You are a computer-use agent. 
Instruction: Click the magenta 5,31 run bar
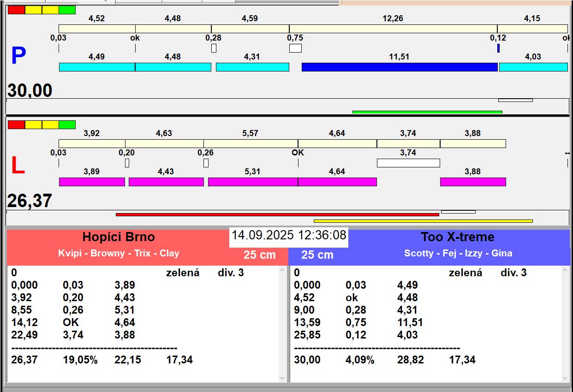pyautogui.click(x=253, y=182)
